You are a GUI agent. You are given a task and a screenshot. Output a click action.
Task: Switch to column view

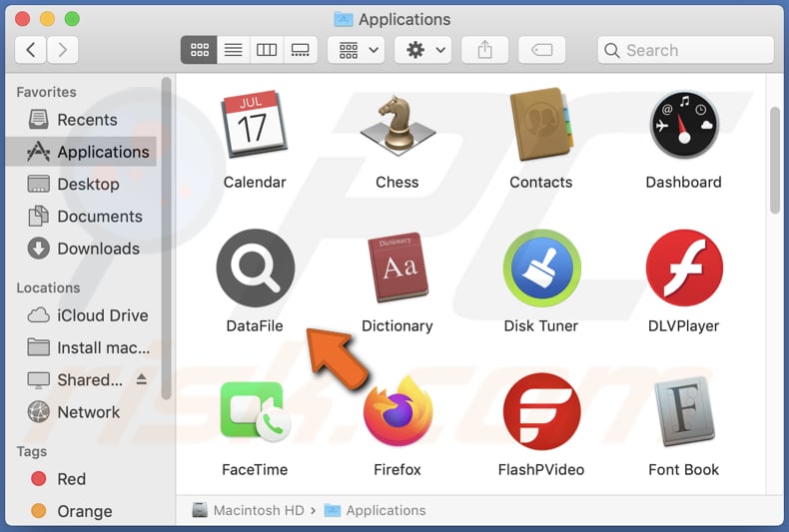pos(267,50)
